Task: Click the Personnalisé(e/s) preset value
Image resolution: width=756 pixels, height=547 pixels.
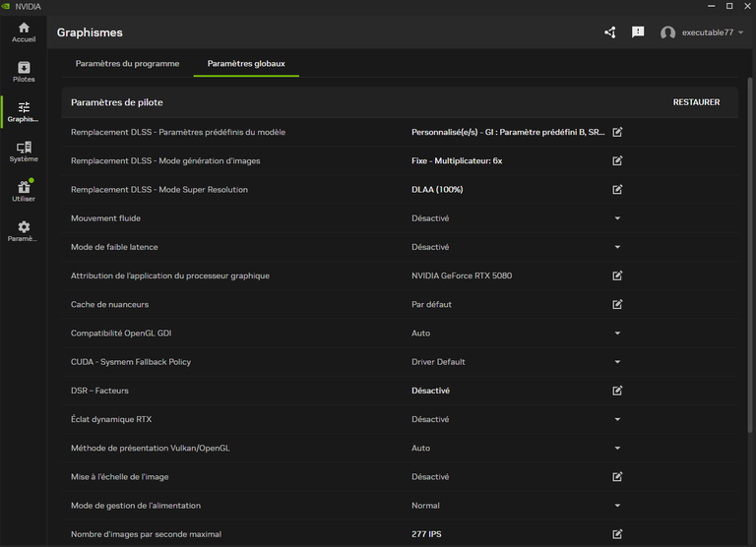Action: coord(508,132)
